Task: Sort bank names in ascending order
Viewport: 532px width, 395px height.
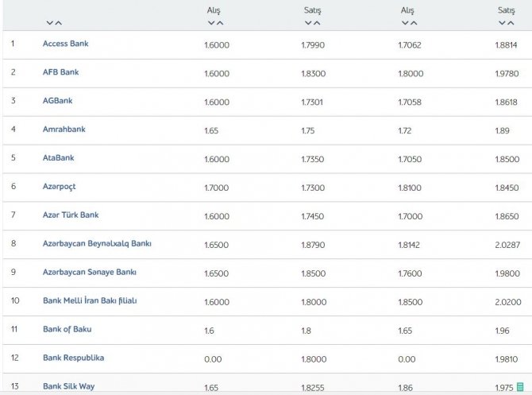Action: (59, 23)
